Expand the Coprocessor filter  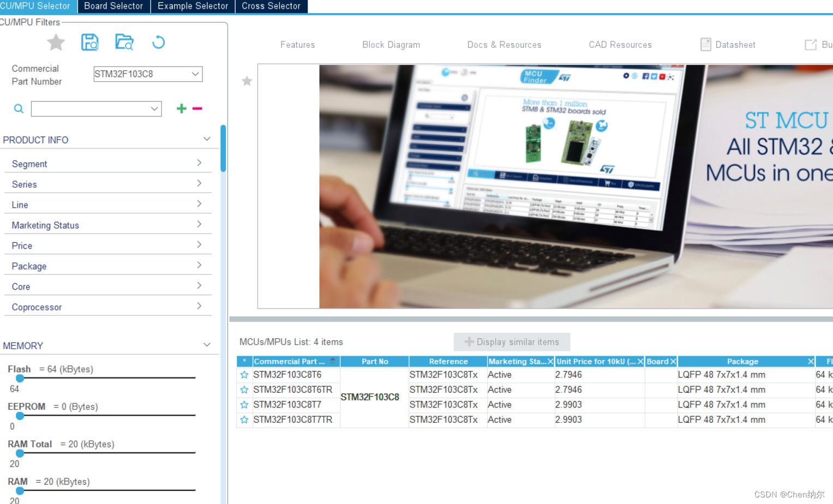click(x=199, y=307)
